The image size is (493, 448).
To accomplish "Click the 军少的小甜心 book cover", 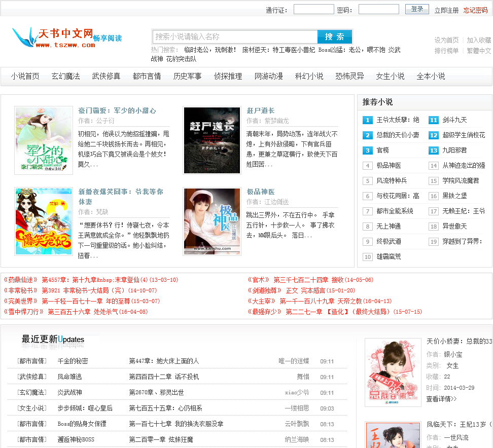I will [x=44, y=140].
